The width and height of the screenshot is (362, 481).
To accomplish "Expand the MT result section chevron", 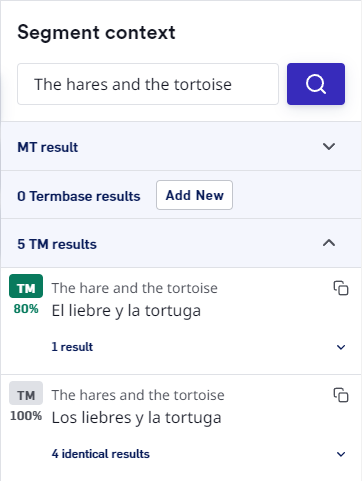I will click(x=329, y=146).
